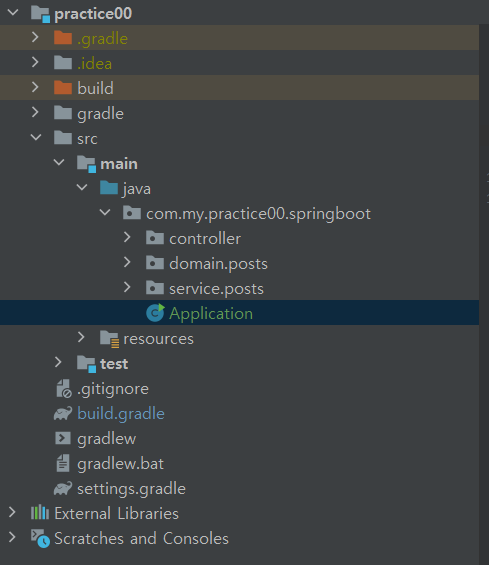This screenshot has height=565, width=489.
Task: Collapse the src folder arrow
Action: click(x=36, y=137)
